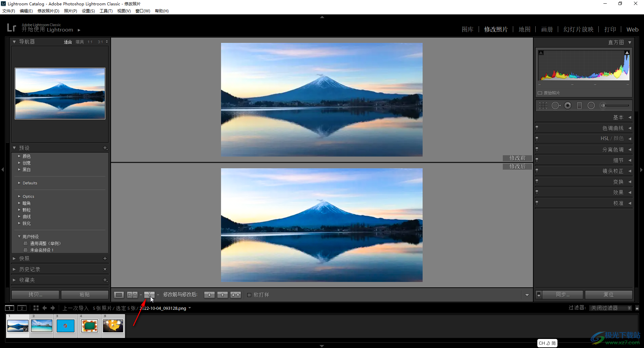Switch to Loupe view in toolbar
The width and height of the screenshot is (644, 348).
coord(119,295)
